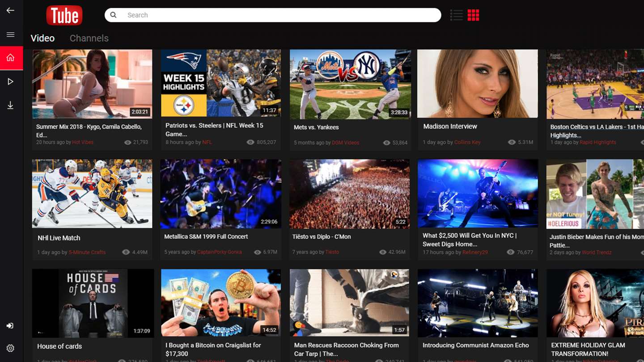Open the NFL channel link
Viewport: 644px width, 362px height.
click(207, 142)
